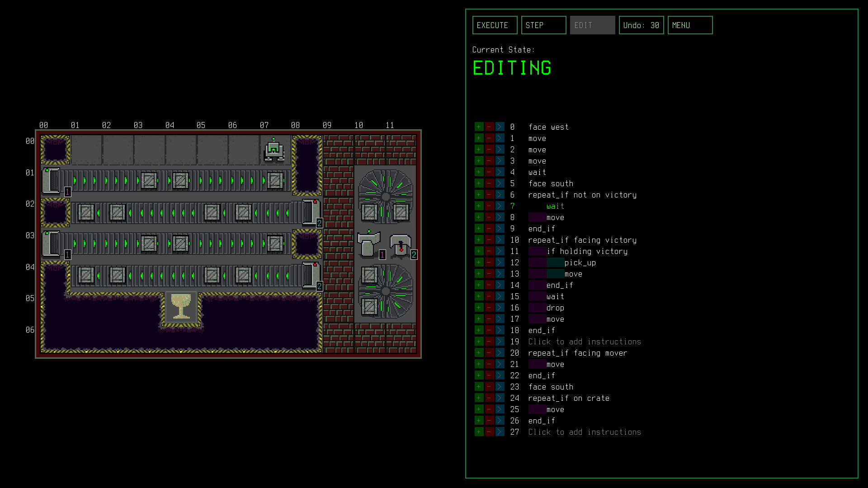Select the 'if holding victory' instruction
This screenshot has height=488, width=868.
pos(586,251)
